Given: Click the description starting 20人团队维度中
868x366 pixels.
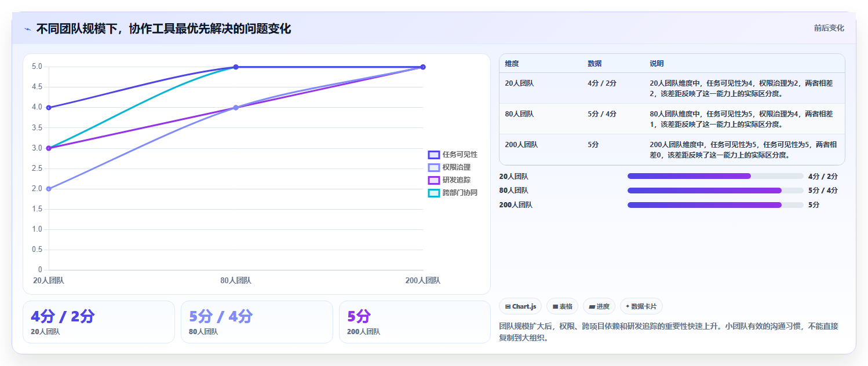Looking at the screenshot, I should click(742, 88).
